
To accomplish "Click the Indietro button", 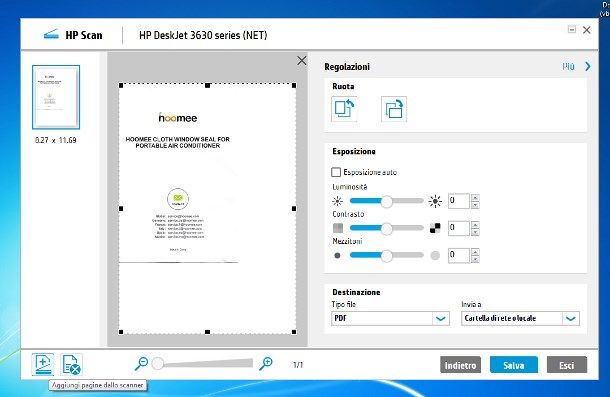I will pos(460,365).
